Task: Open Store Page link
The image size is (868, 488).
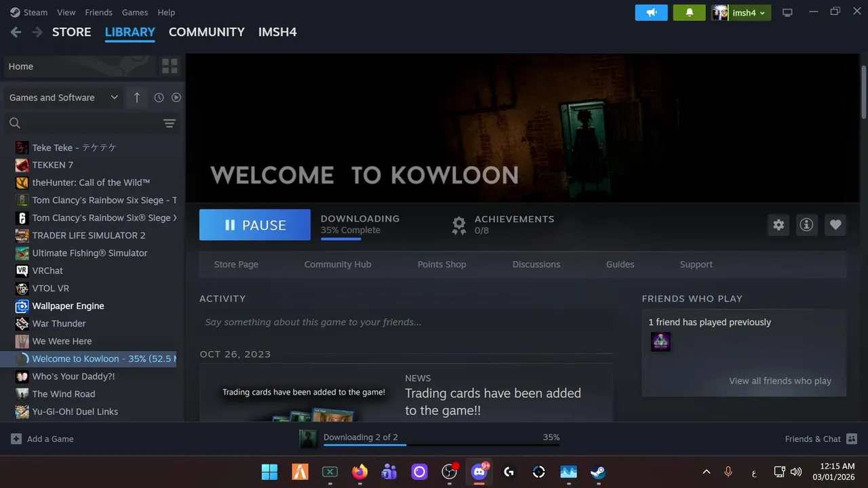Action: tap(236, 264)
